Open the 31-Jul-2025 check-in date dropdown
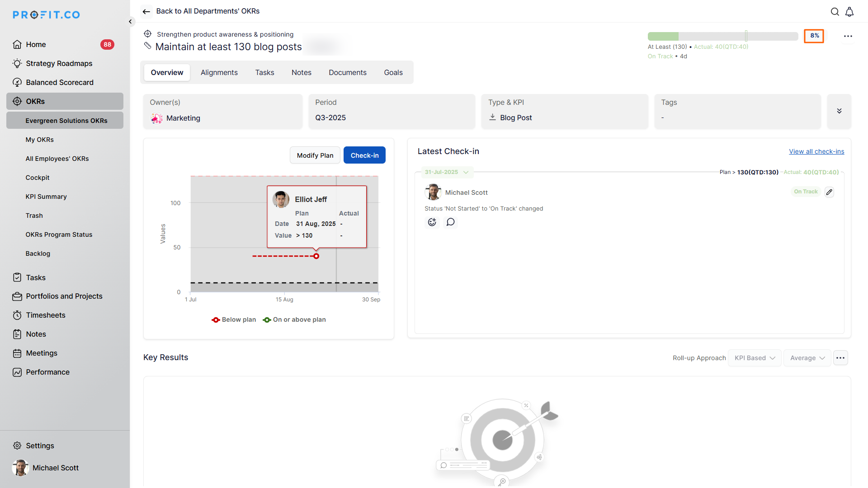The width and height of the screenshot is (868, 488). 447,172
